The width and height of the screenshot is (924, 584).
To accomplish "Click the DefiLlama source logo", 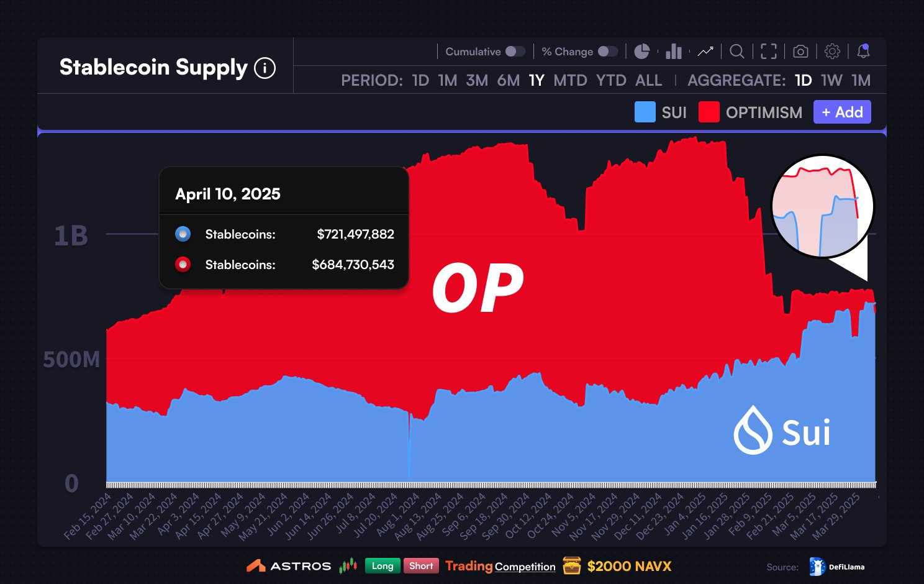I will [x=836, y=567].
